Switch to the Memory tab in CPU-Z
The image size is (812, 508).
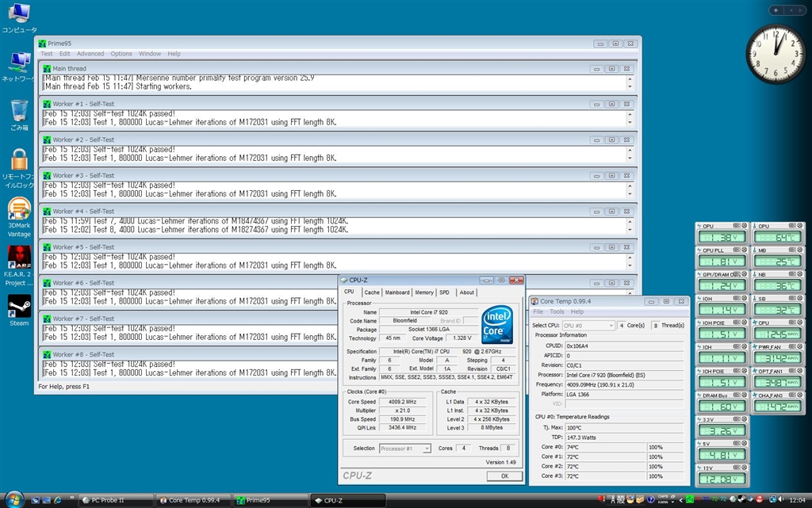pos(424,292)
